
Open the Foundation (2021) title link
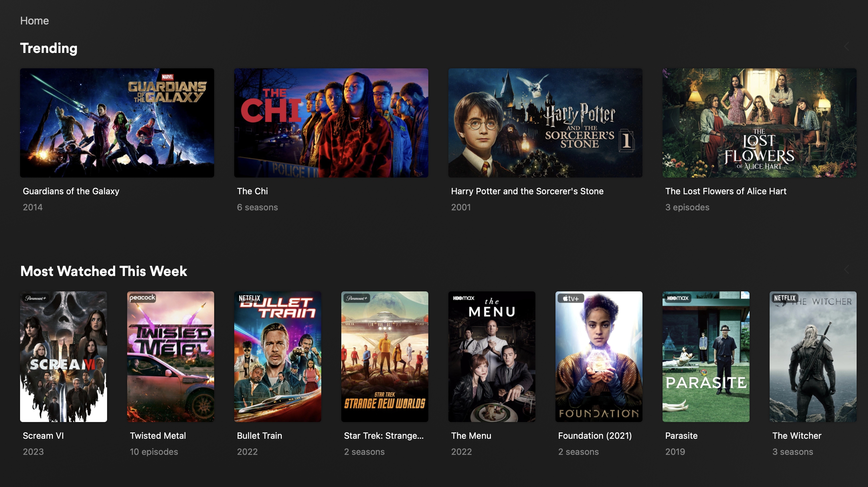(x=595, y=436)
